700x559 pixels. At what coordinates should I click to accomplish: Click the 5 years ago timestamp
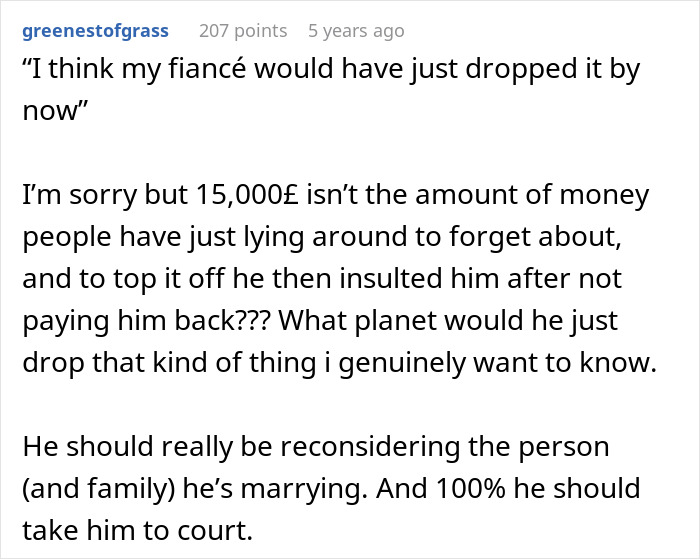pyautogui.click(x=356, y=31)
